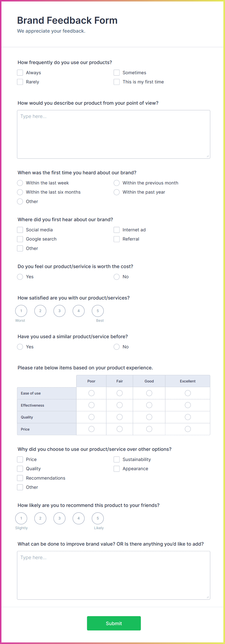Pick satisfaction rating 5 labeled Best
The width and height of the screenshot is (225, 644).
98,311
